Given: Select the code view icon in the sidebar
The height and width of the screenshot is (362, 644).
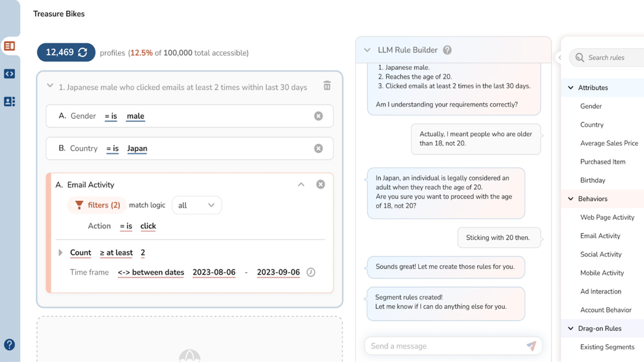Looking at the screenshot, I should coord(9,73).
